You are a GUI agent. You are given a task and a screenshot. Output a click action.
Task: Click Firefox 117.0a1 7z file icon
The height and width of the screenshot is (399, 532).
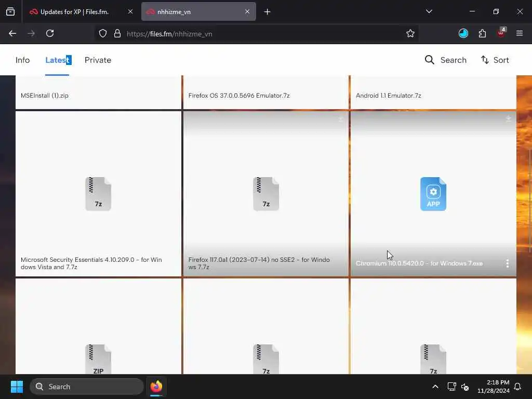(266, 194)
